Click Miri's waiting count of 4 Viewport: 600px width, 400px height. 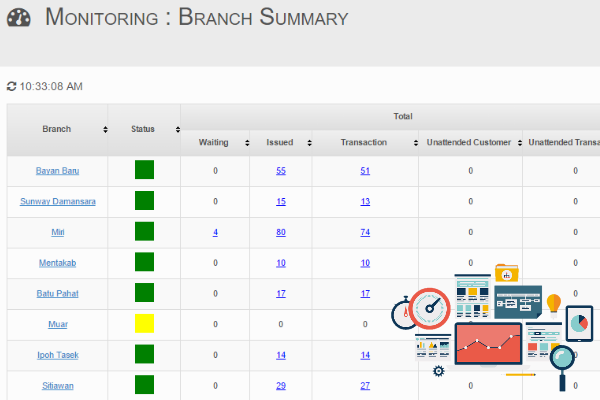tap(215, 232)
